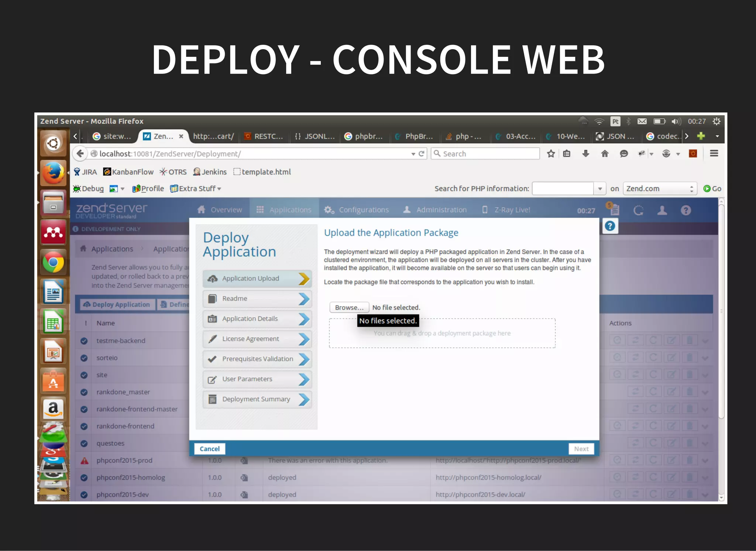Open the Jenkins bookmark link
This screenshot has height=551, width=756.
210,172
